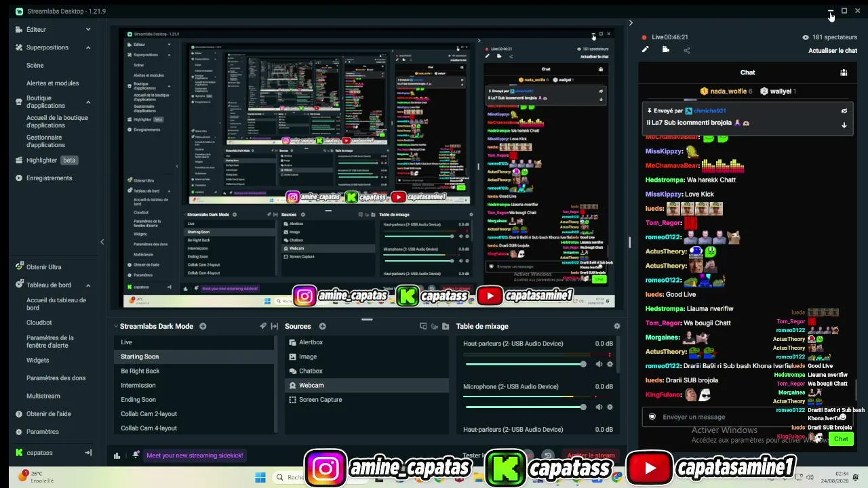This screenshot has height=488, width=868.
Task: Share the stream with the share icon
Action: (x=686, y=49)
